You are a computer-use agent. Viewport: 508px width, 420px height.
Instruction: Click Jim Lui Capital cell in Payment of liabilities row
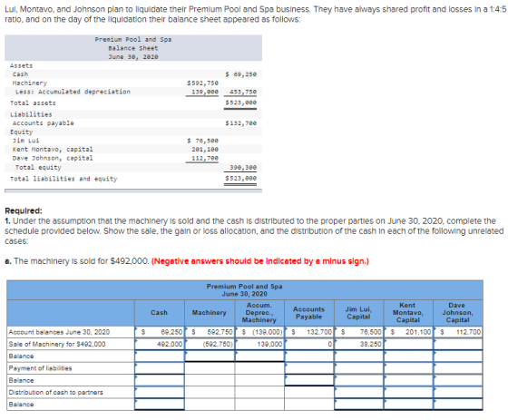359,368
